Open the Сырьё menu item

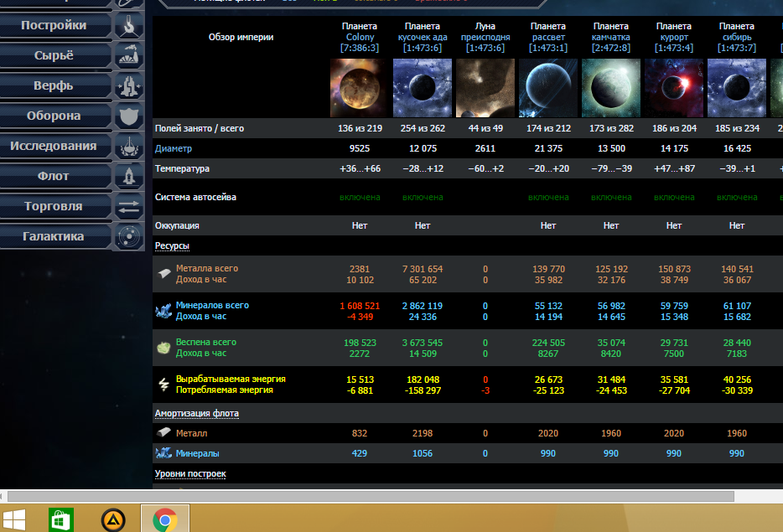(54, 55)
